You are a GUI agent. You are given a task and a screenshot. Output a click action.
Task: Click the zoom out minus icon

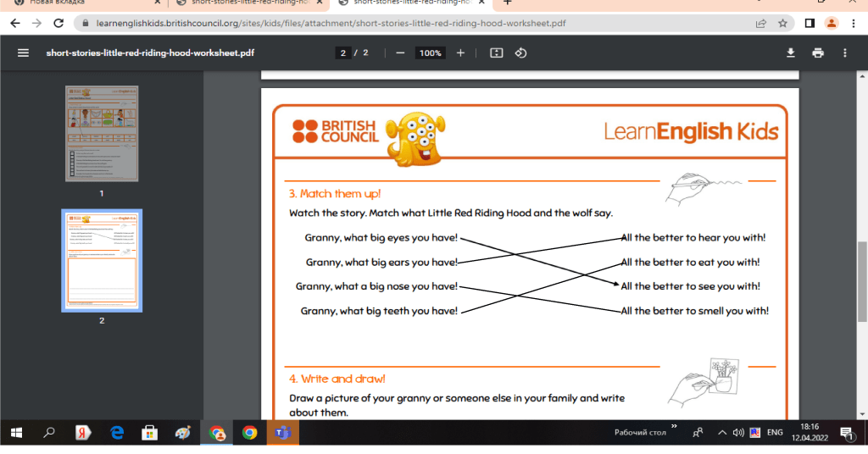pos(399,53)
